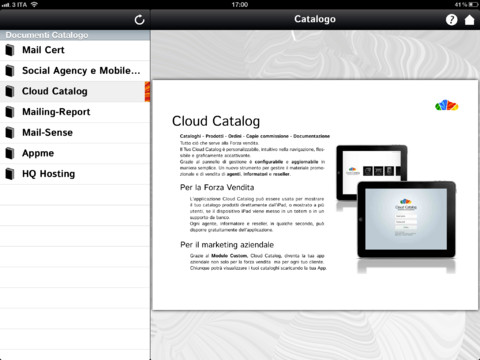The height and width of the screenshot is (360, 480).
Task: Check the Wi-Fi indicator in the status bar
Action: tap(34, 4)
